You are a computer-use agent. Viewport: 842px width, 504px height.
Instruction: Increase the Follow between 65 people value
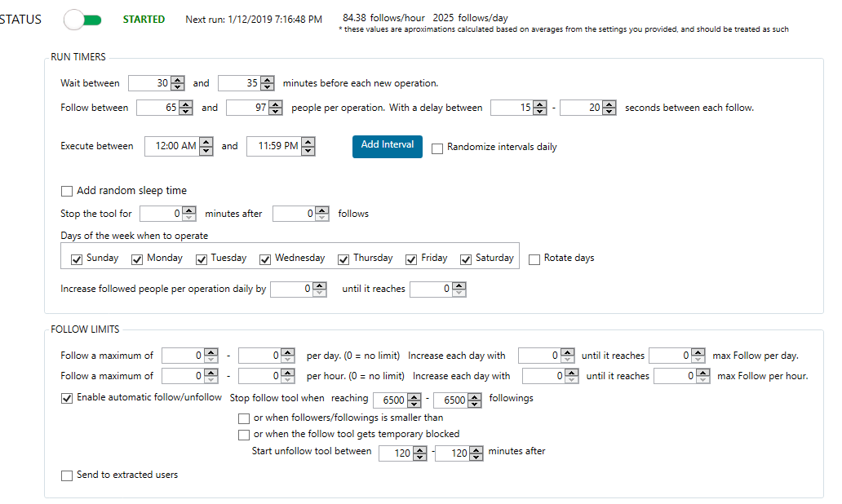tap(186, 104)
